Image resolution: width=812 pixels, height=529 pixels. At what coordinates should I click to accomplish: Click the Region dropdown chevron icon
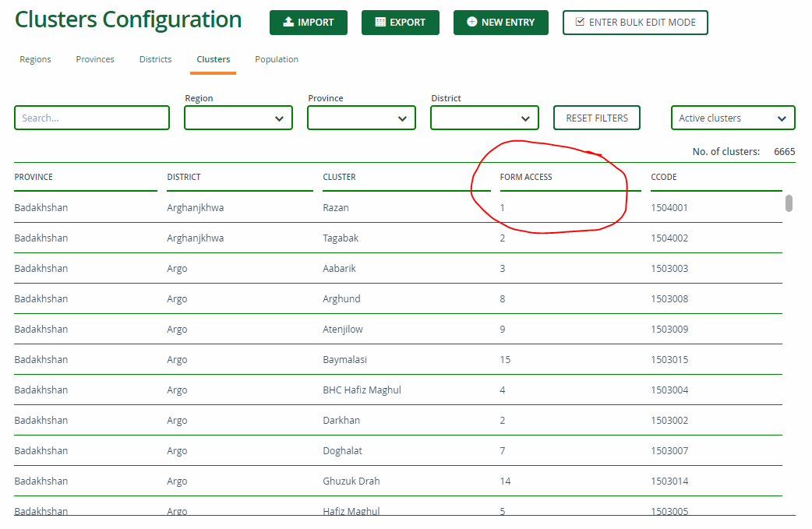[281, 118]
